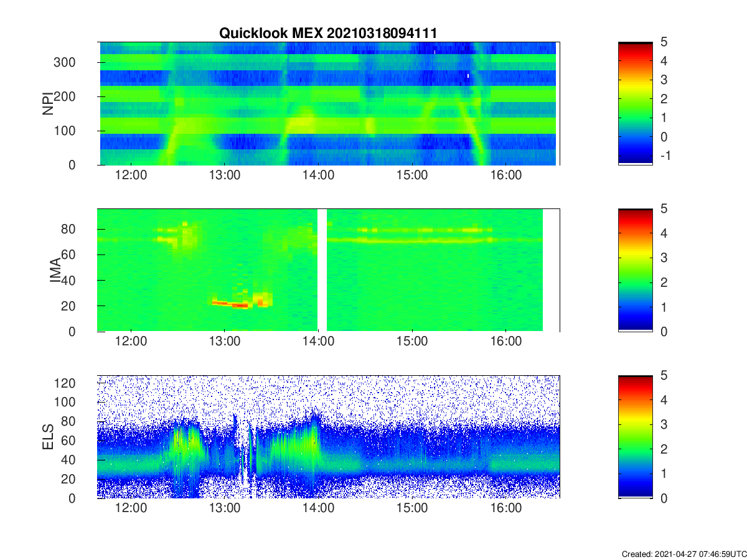Click the 3 label on NPI colorbar
The width and height of the screenshot is (747, 560).
click(x=664, y=80)
